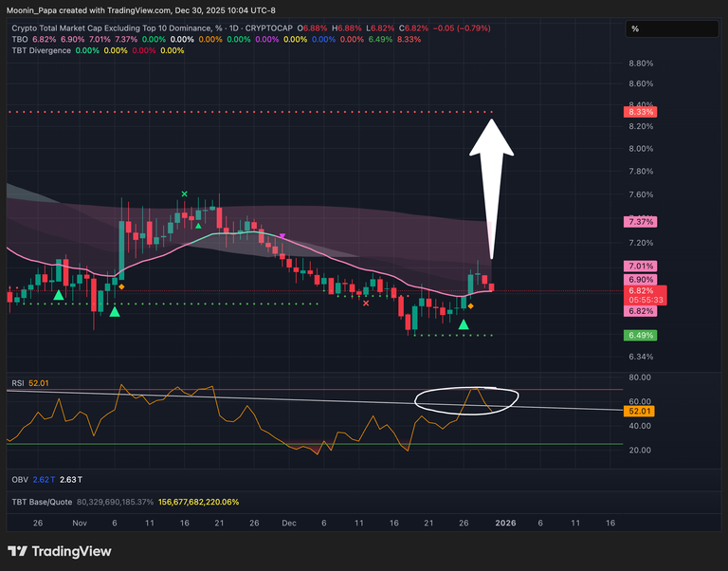Toggle the OBV indicator legend

21,480
